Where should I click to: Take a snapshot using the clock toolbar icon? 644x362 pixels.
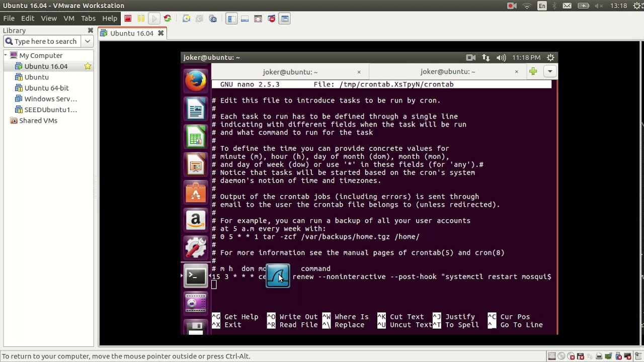pyautogui.click(x=186, y=19)
